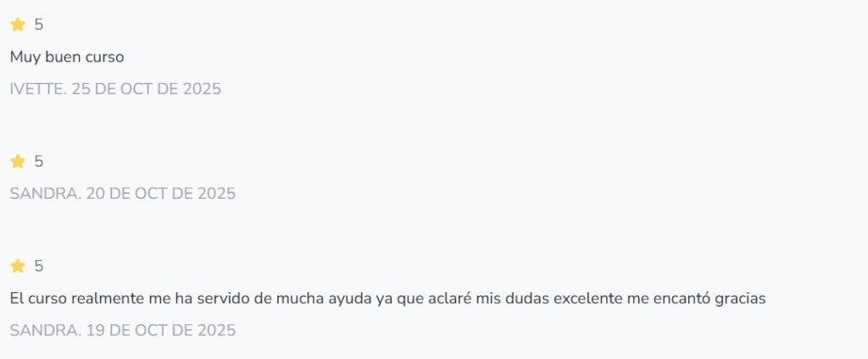
Task: Select the rating number 5 on Ivette's review
Action: pyautogui.click(x=39, y=25)
